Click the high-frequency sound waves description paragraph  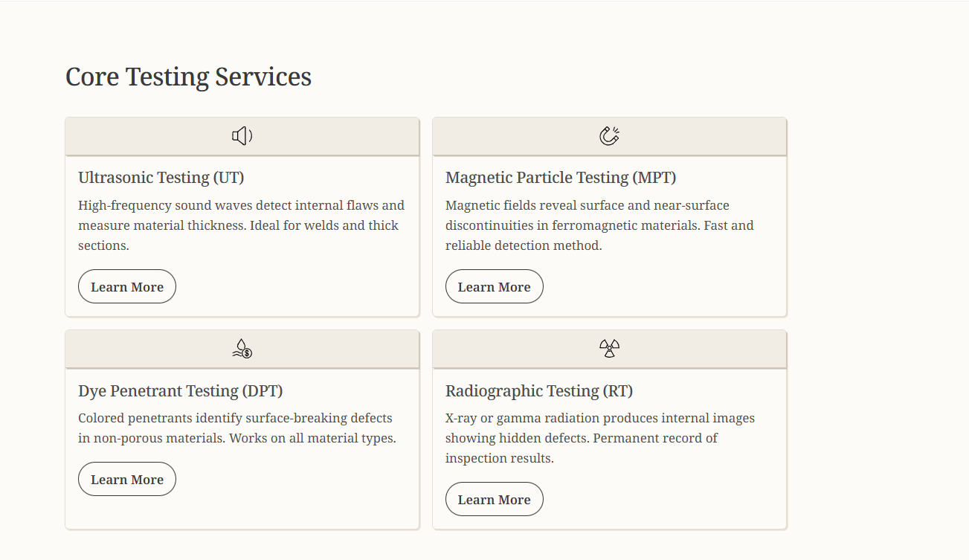pyautogui.click(x=241, y=225)
